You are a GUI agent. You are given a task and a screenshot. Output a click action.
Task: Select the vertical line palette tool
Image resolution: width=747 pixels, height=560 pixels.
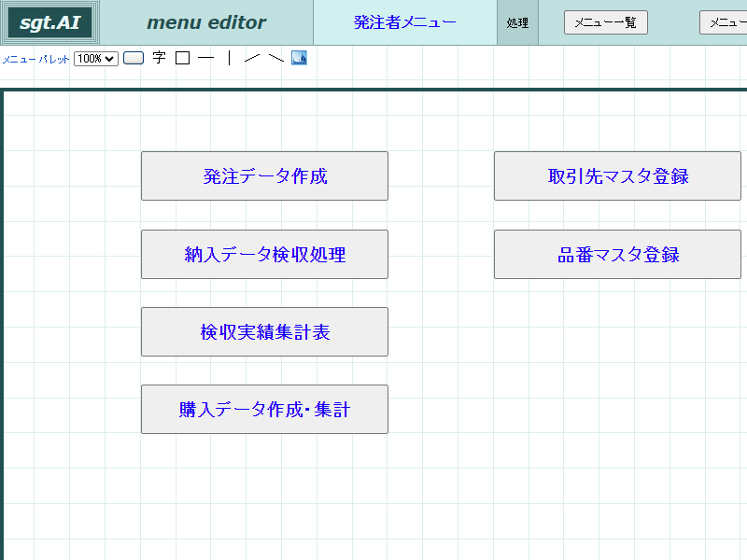[229, 58]
